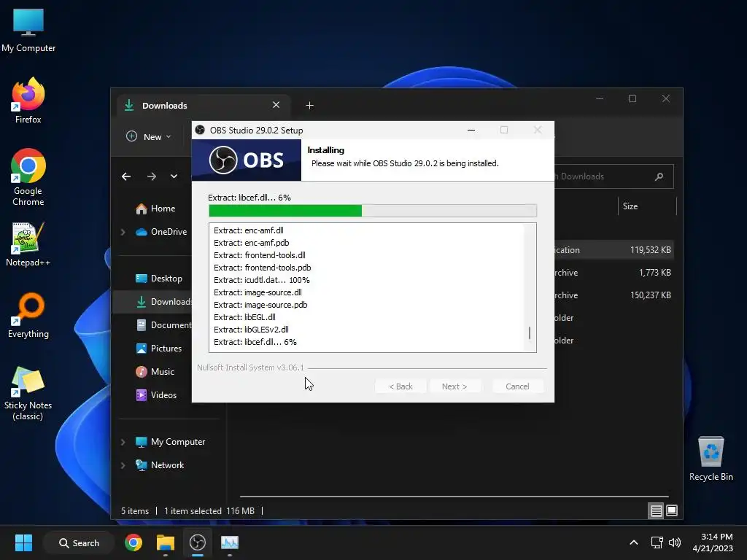Select log line 'Extract: enc-amf.dll'
The image size is (747, 560).
tap(249, 230)
